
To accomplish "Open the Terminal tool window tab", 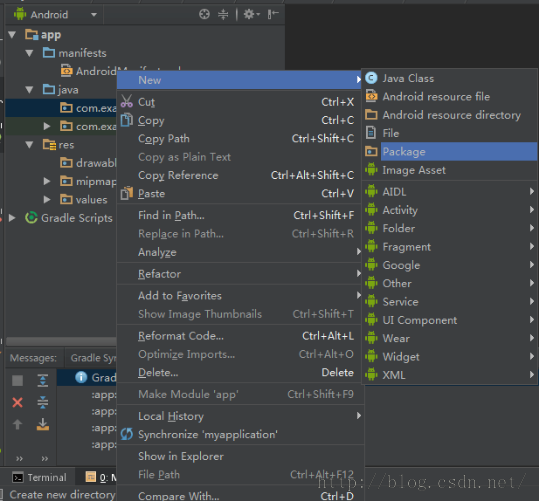I will [x=39, y=477].
